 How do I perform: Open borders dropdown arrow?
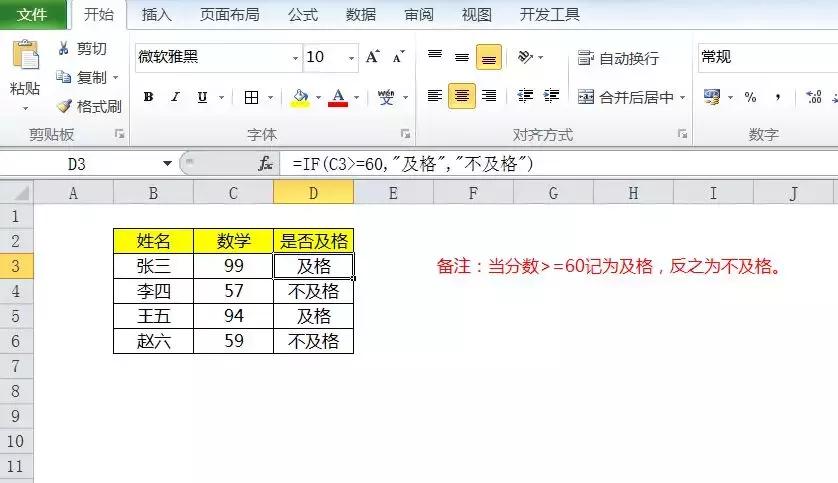[270, 97]
